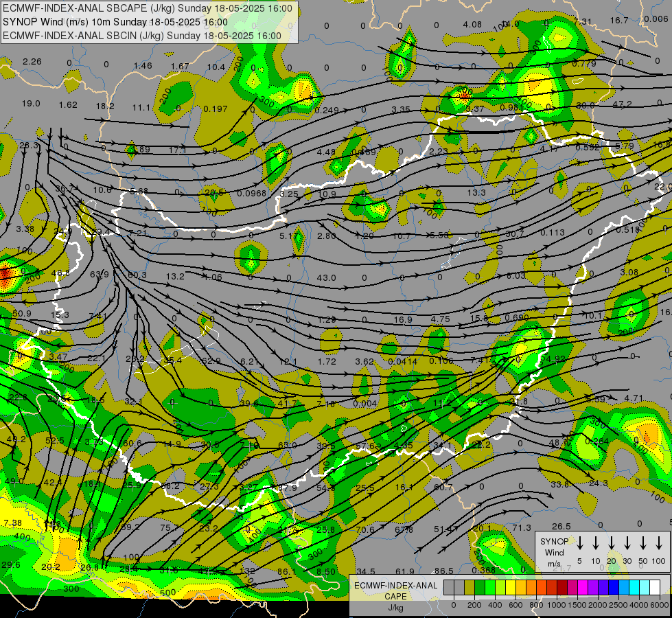Click the 19.0 map value
The height and width of the screenshot is (618, 672).
tap(31, 104)
